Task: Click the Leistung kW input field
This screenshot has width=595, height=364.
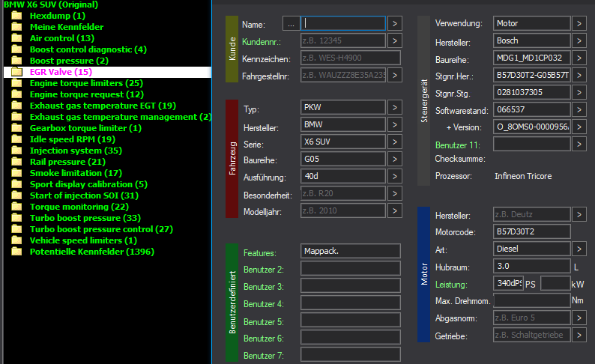Action: pyautogui.click(x=555, y=283)
